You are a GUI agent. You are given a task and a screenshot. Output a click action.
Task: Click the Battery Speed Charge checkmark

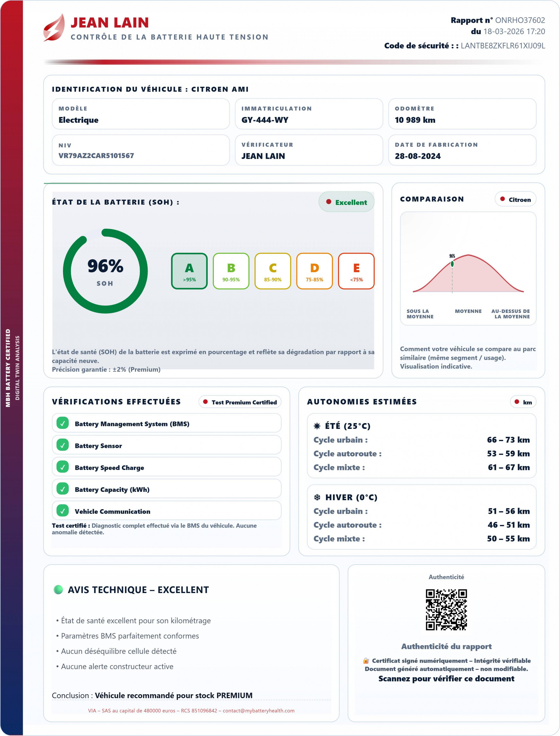tap(63, 467)
